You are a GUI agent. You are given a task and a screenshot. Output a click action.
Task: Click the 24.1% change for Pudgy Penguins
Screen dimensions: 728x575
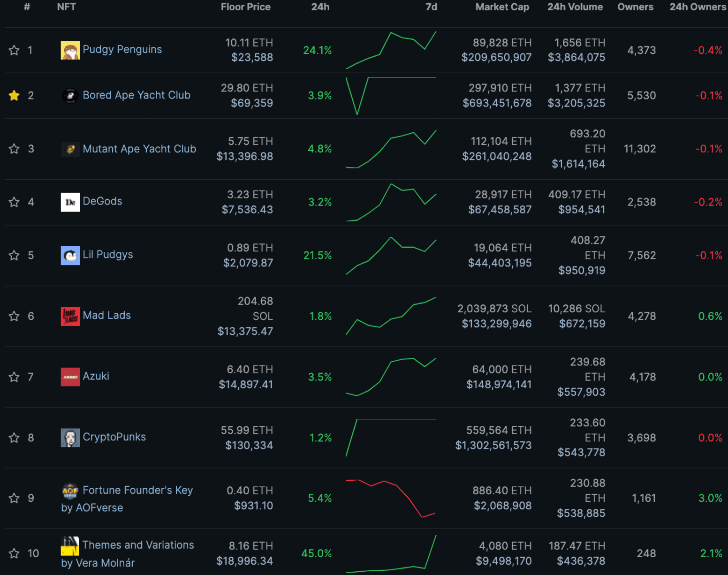[317, 50]
